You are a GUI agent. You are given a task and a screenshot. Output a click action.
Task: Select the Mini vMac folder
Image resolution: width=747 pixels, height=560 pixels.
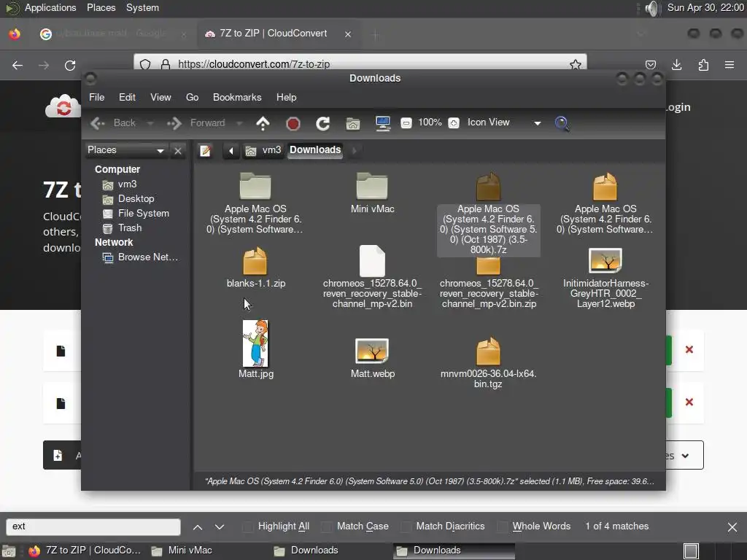[x=372, y=192]
